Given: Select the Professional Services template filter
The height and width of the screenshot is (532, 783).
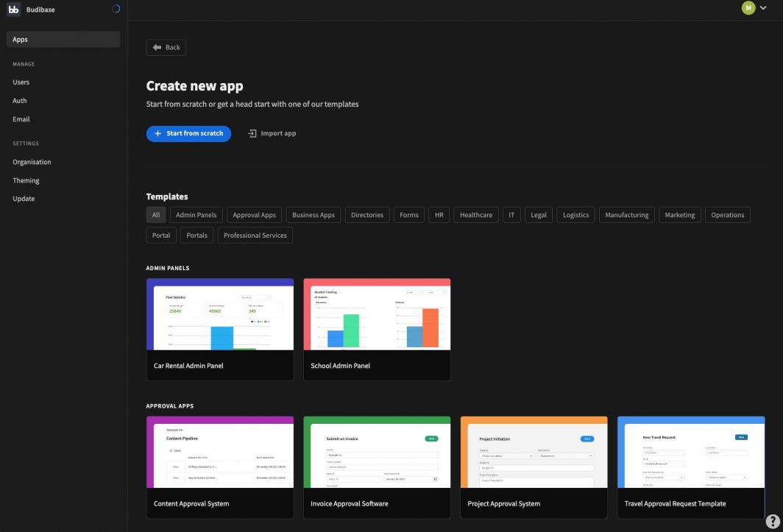Looking at the screenshot, I should [255, 235].
